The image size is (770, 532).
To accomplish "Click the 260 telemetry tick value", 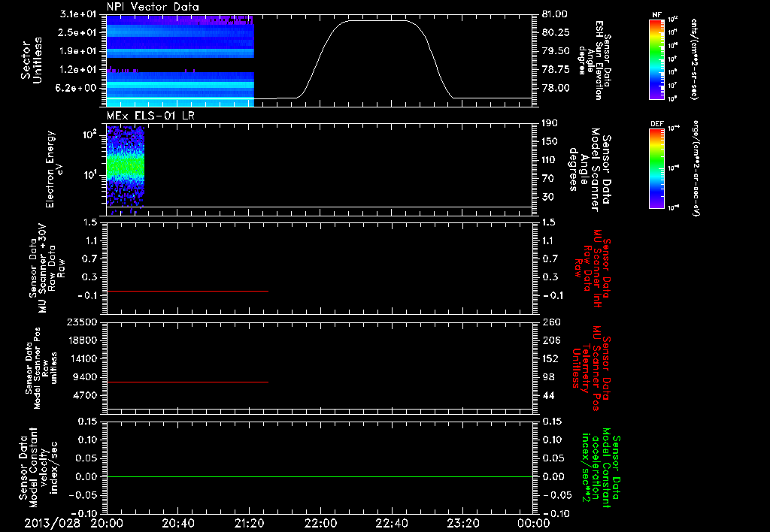I will (551, 322).
